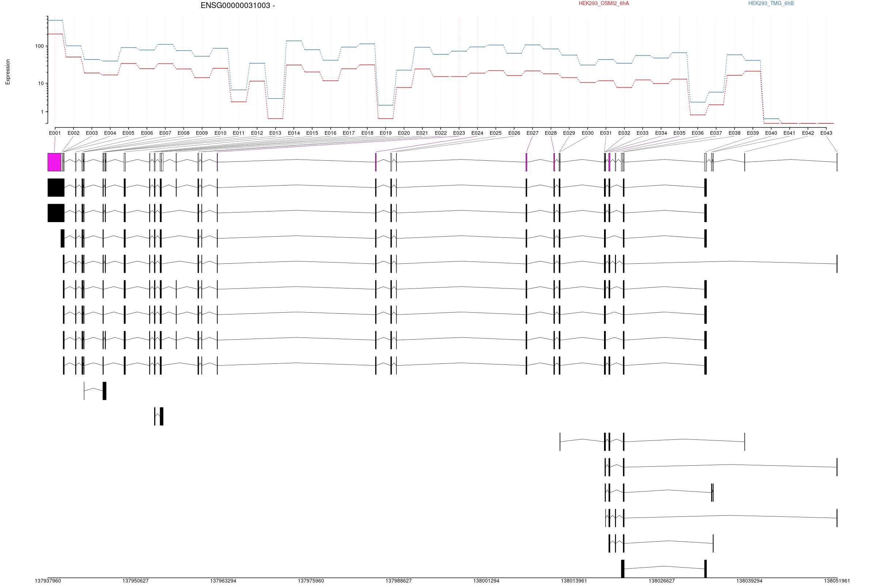Image resolution: width=877 pixels, height=588 pixels.
Task: Click the y-axis value 100
Action: point(39,46)
